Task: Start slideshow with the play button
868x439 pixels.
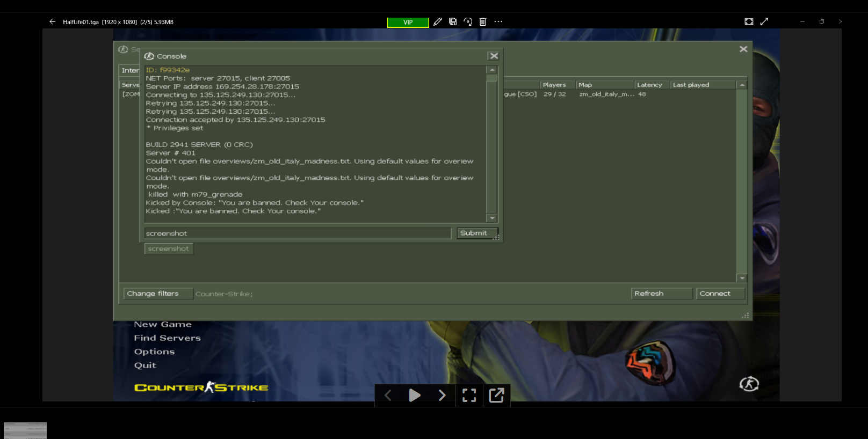Action: (415, 396)
